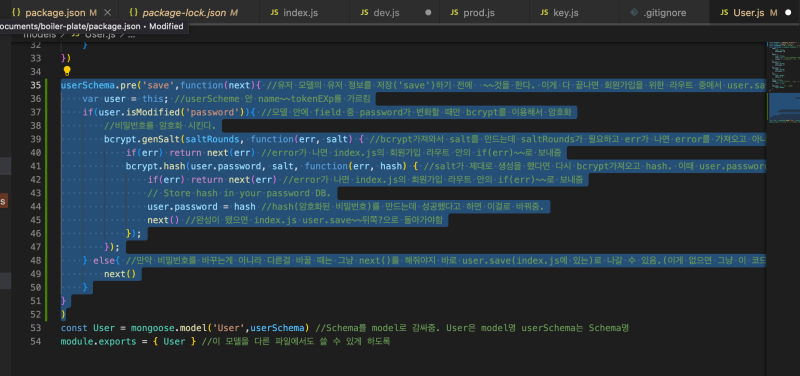The width and height of the screenshot is (800, 376).
Task: Close the package.json tab
Action: coord(107,12)
